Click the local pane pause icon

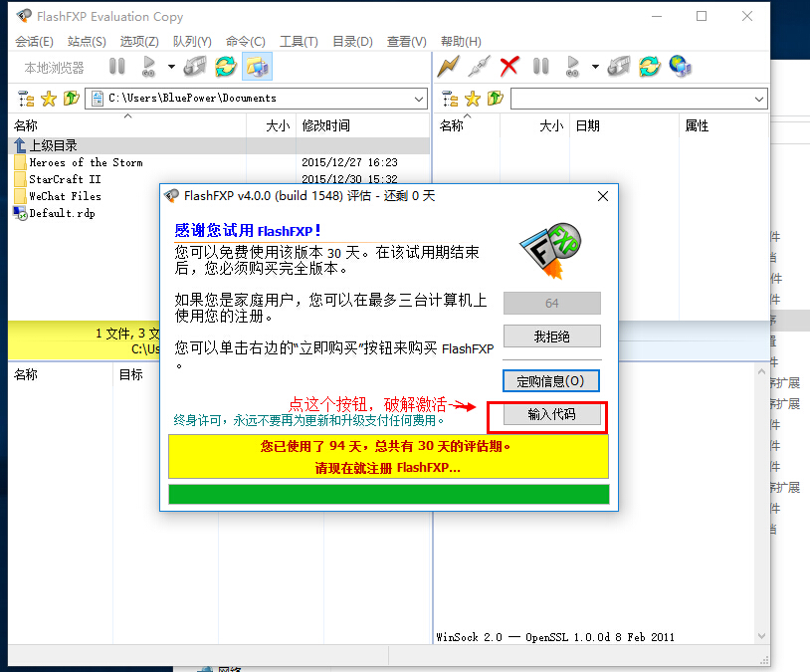point(117,66)
